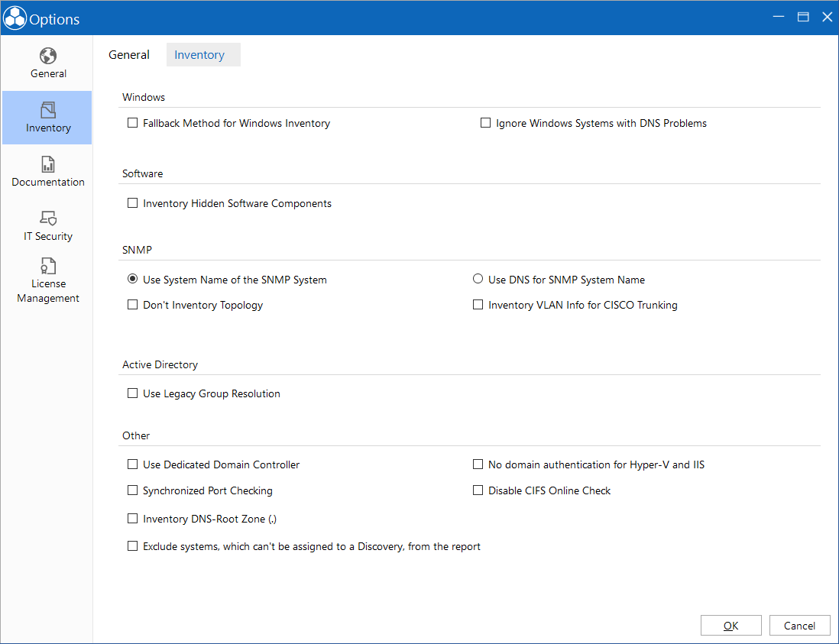Minimize the Options window
This screenshot has width=839, height=644.
click(x=779, y=17)
